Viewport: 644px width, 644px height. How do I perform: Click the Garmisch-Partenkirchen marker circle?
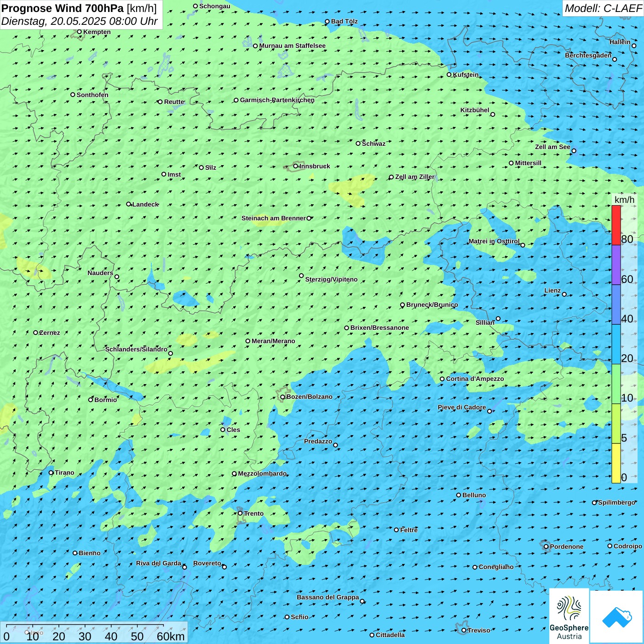(x=236, y=100)
